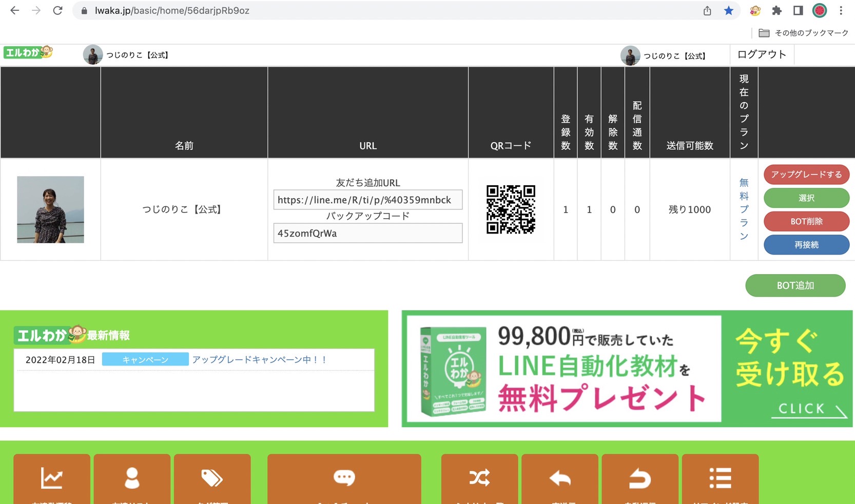Screen dimensions: 855x504
Task: Open the list-icon rich menu tile
Action: coord(720,479)
